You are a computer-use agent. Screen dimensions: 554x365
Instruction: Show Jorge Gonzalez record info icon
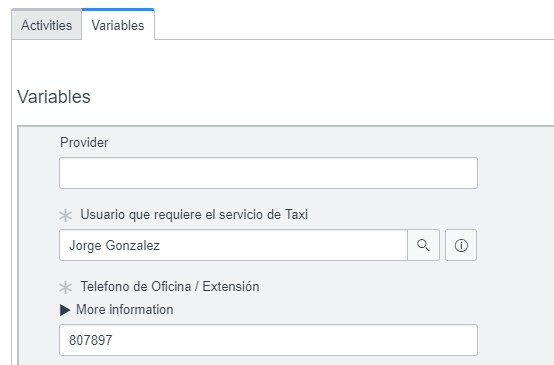pos(461,245)
